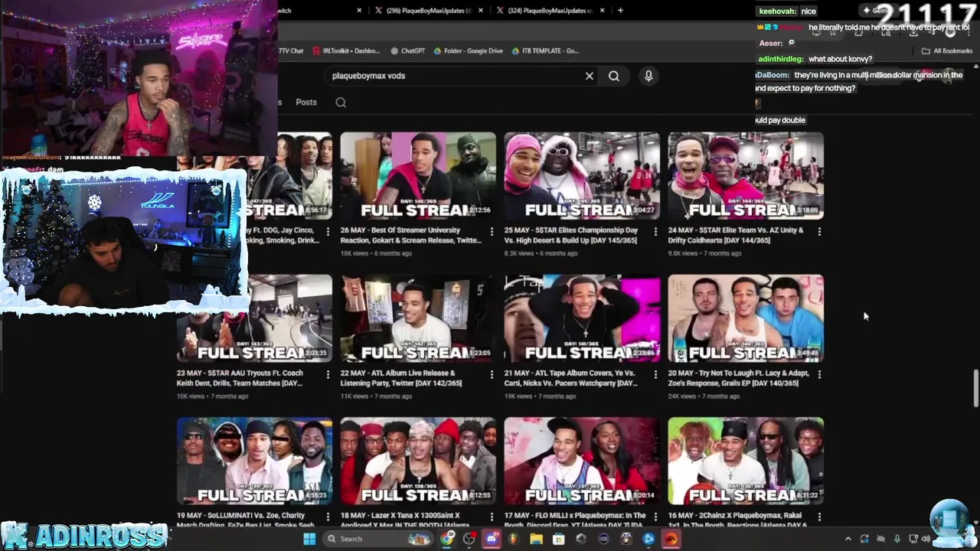Play the 17 MAY FLO MILLI x Plaqueboymax thumbnail
The image size is (980, 551).
582,461
